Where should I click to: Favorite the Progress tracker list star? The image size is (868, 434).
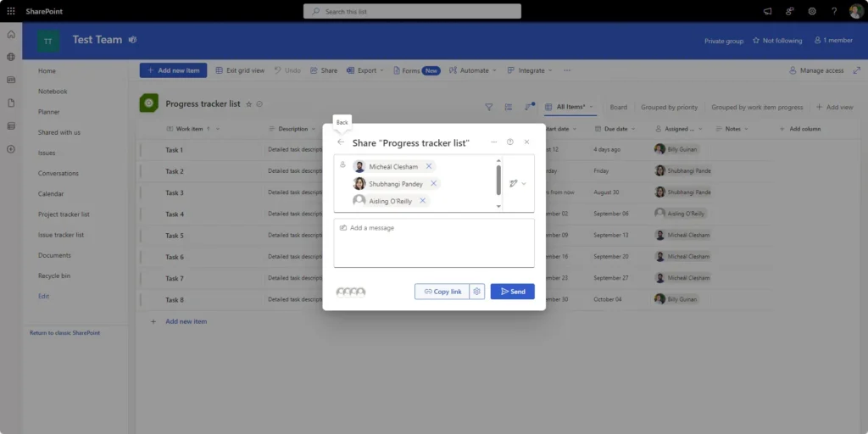[248, 104]
